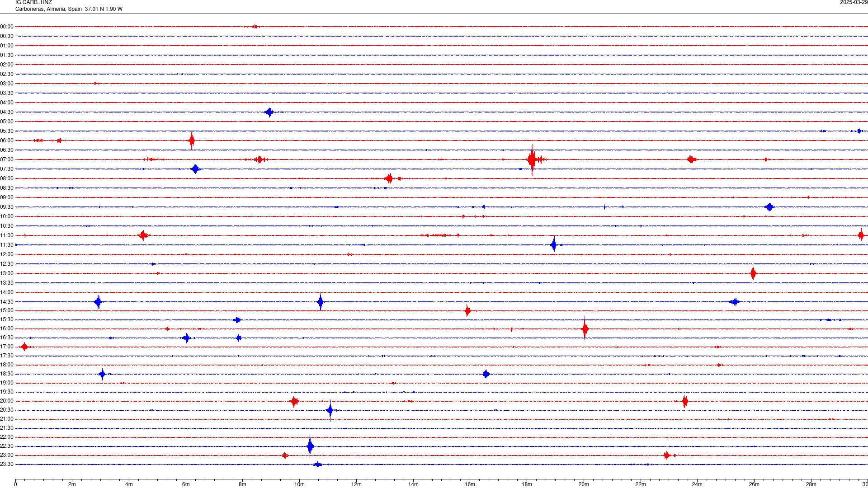Click the blue event on 11:30 trace
The image size is (868, 488).
(x=554, y=245)
